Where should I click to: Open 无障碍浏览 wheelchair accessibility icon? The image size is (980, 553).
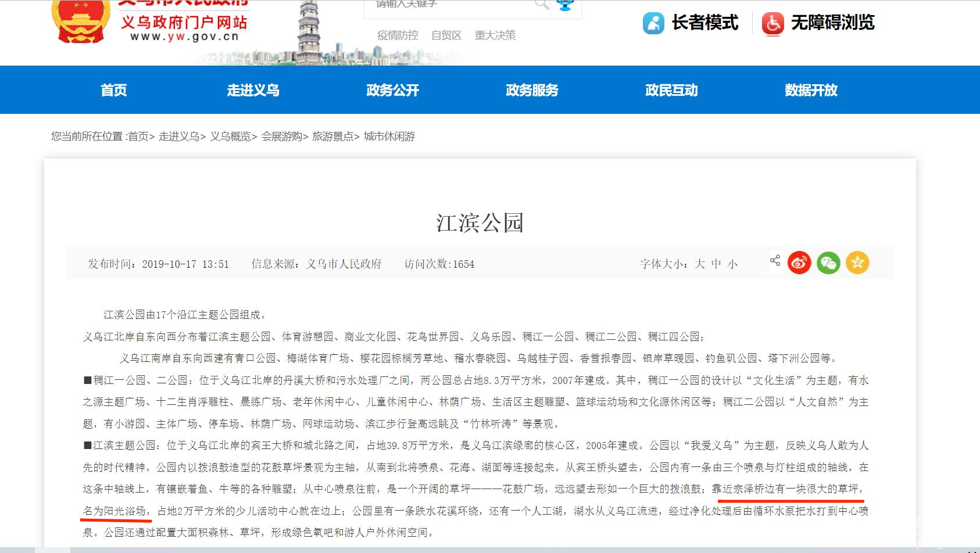tap(772, 23)
